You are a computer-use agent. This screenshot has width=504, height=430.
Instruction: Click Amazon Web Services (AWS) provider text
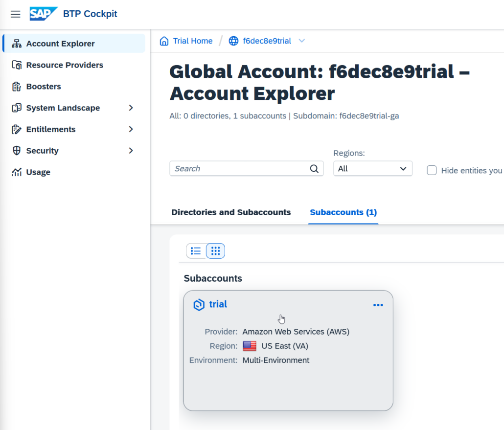(x=296, y=332)
